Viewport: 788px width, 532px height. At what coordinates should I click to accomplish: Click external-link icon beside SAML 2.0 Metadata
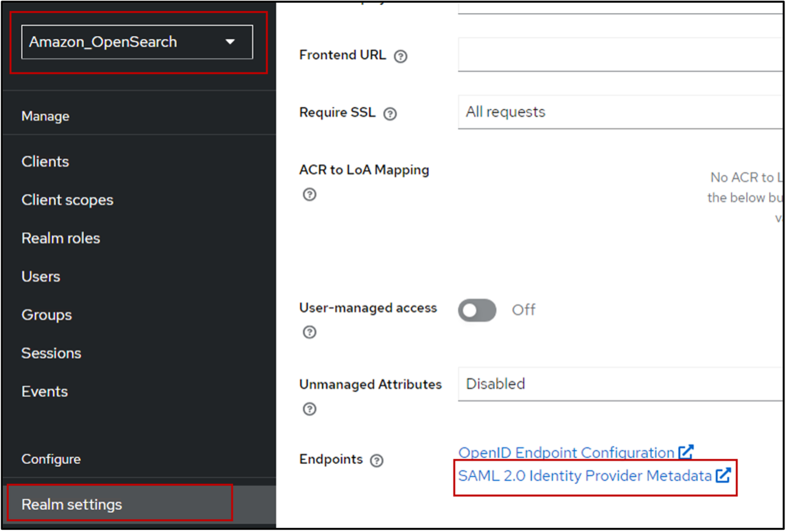click(723, 476)
